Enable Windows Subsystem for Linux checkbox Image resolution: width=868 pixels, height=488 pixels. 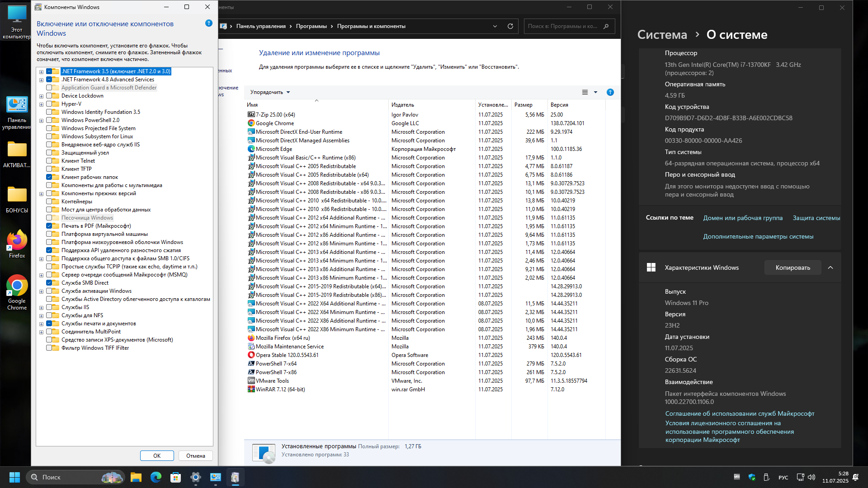point(49,136)
